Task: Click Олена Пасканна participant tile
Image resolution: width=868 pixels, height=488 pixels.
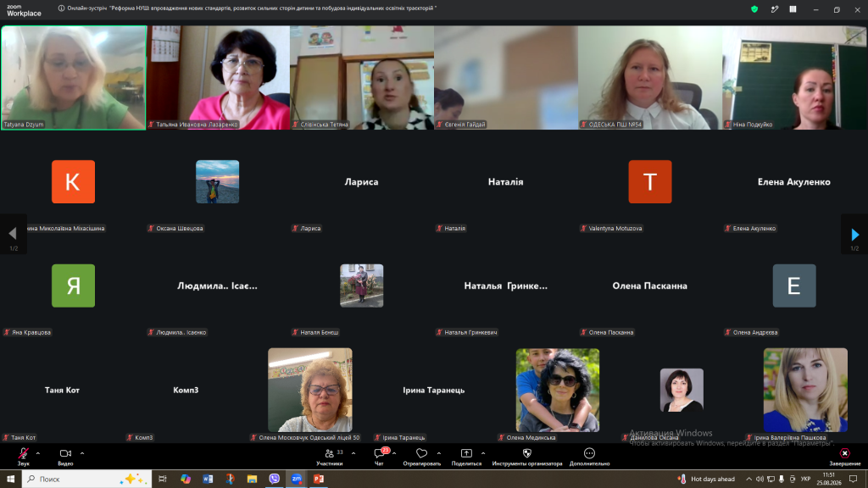Action: click(x=650, y=286)
